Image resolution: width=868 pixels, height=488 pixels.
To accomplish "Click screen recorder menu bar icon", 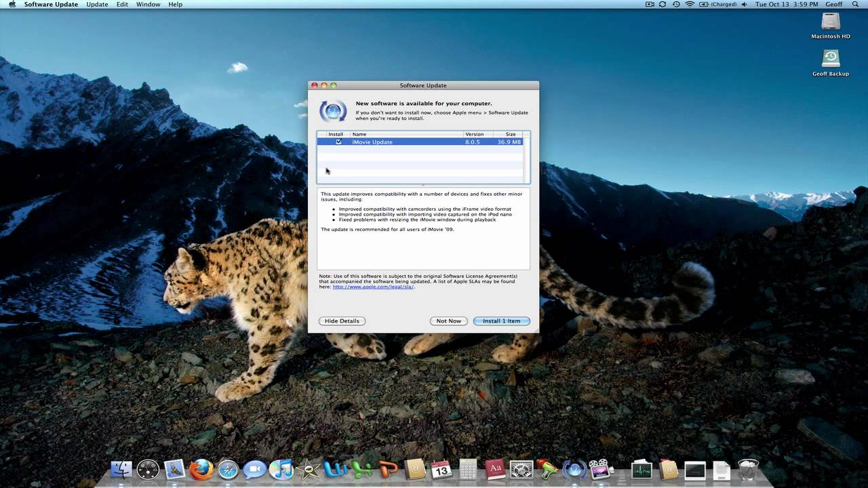I will tap(650, 4).
